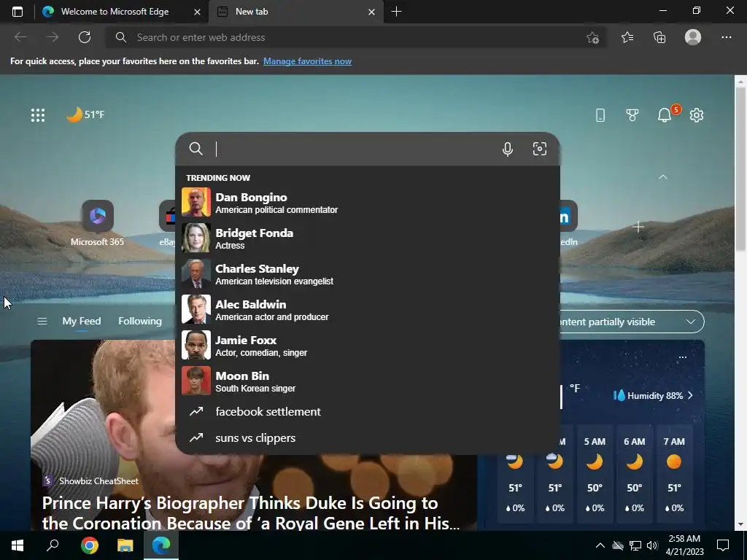The image size is (747, 560).
Task: Open the app launcher grid icon
Action: 38,114
